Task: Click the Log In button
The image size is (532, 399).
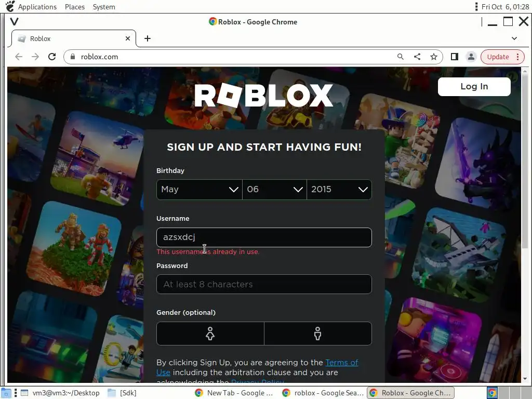Action: point(474,87)
